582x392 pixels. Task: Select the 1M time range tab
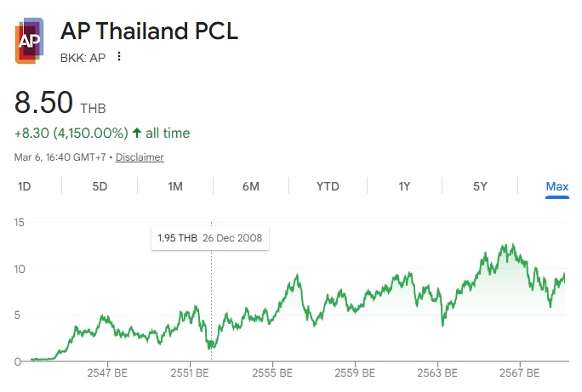tap(175, 186)
